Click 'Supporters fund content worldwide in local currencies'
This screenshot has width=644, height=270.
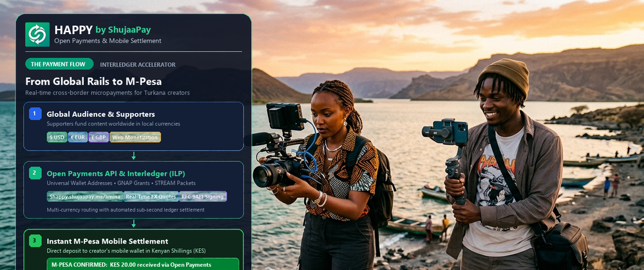(113, 123)
